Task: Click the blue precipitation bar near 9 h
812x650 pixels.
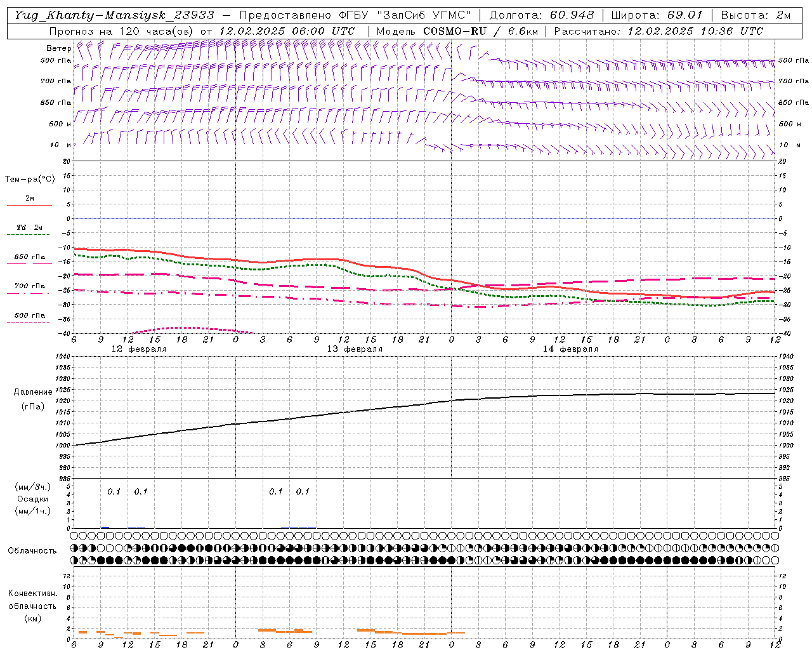Action: (105, 527)
